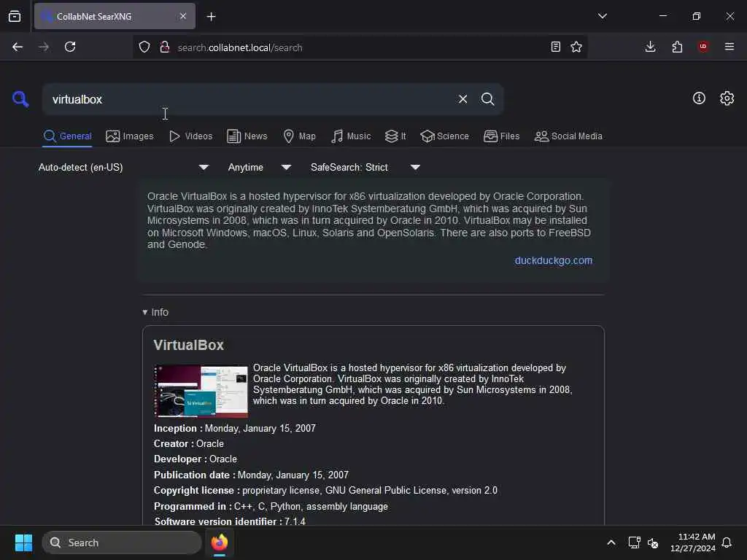
Task: Switch to Videos search category
Action: [190, 136]
